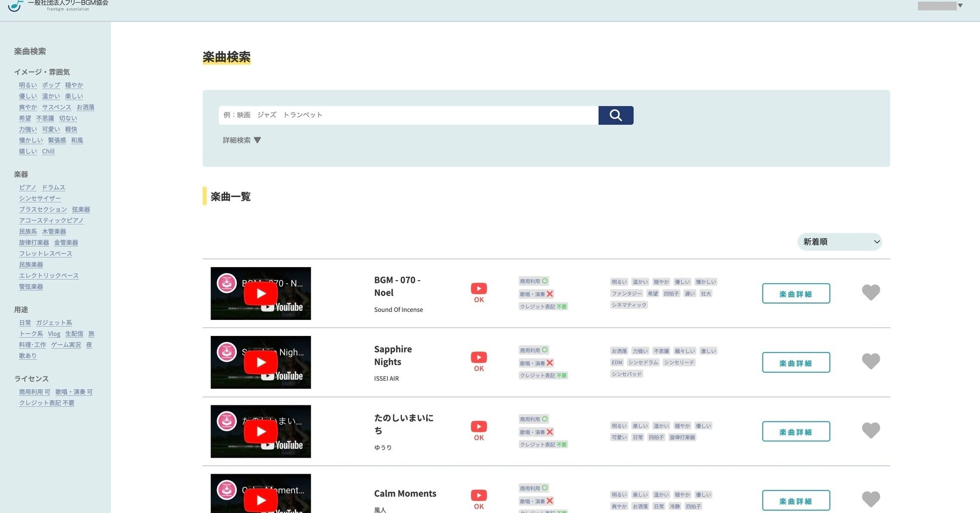
Task: Open 楽曲詳細 for Sapphire Nights
Action: 796,362
